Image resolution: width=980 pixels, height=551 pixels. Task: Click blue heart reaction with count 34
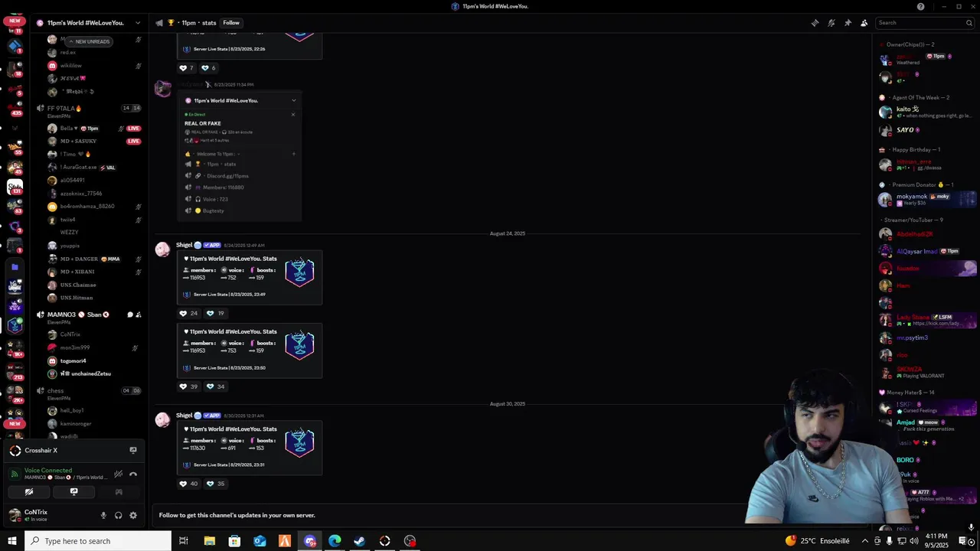pos(215,386)
